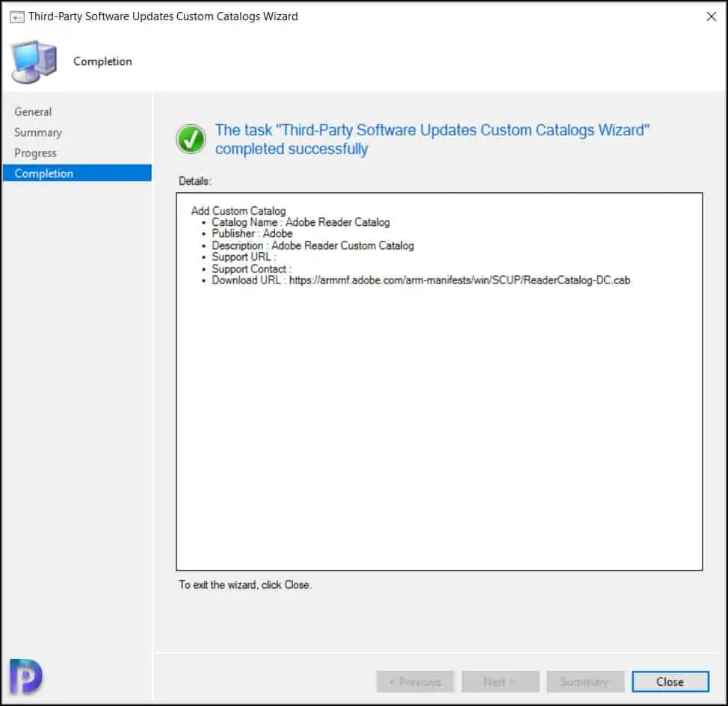
Task: Close the wizard window with X
Action: (711, 16)
